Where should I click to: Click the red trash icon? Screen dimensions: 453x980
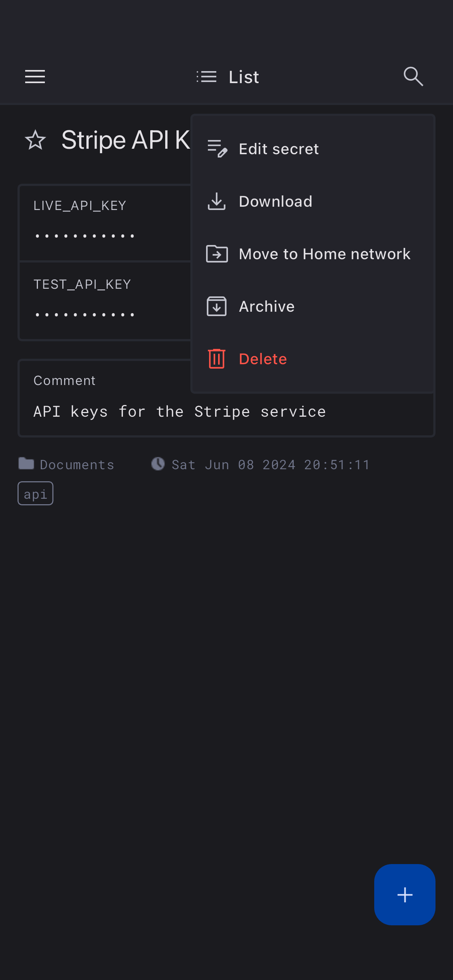[x=217, y=359]
